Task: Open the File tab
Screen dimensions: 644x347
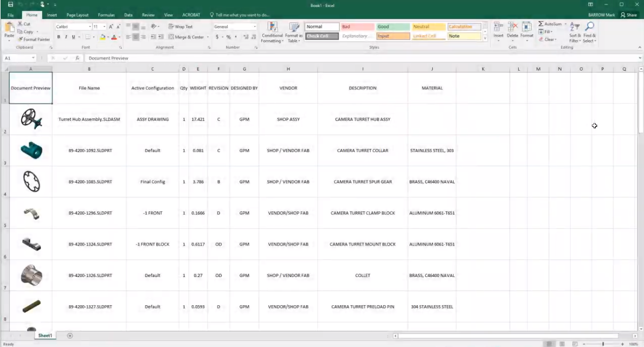Action: tap(11, 15)
